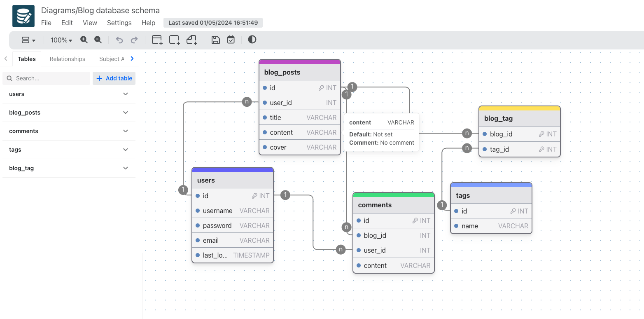Open the to-do checklist icon

(231, 40)
